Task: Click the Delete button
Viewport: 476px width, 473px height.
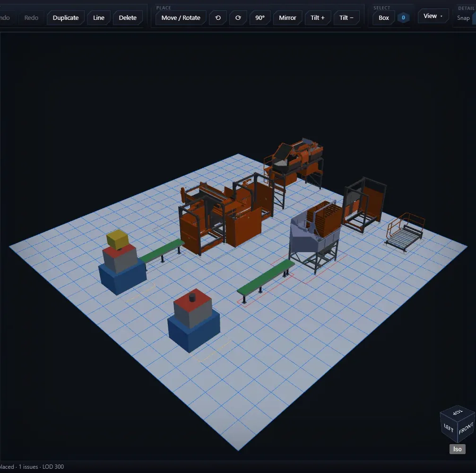Action: [128, 18]
